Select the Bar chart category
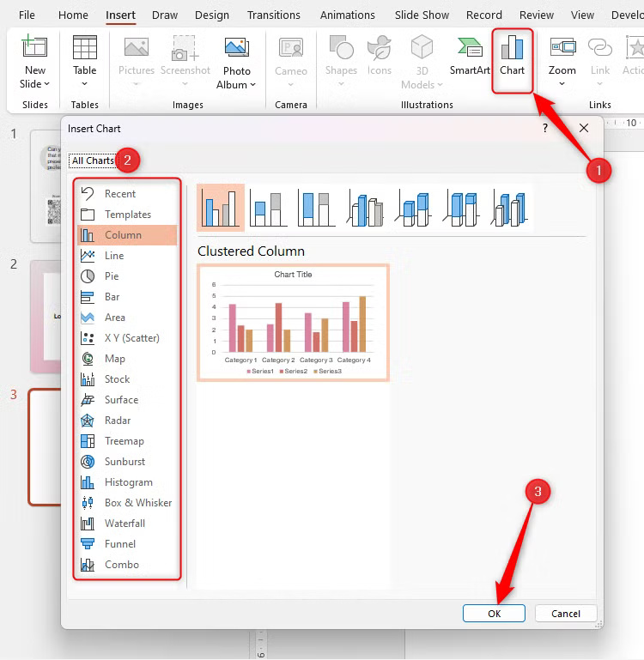The image size is (644, 660). click(127, 297)
